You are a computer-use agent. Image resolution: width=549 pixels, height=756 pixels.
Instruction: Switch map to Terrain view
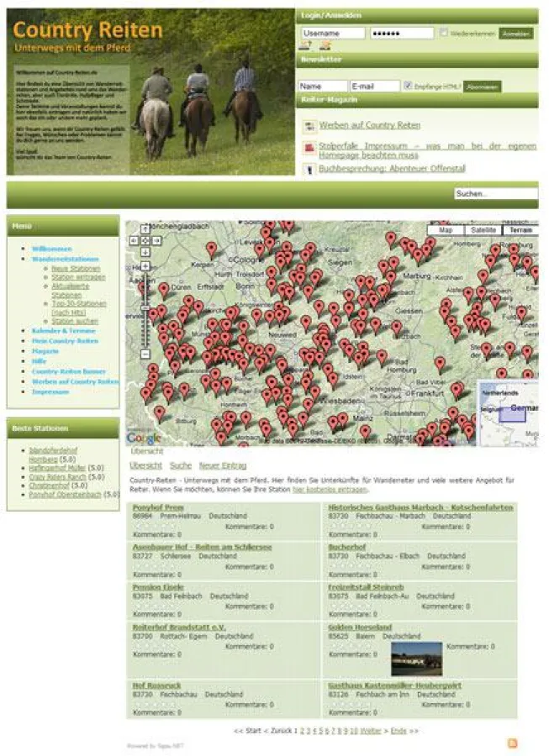point(520,229)
